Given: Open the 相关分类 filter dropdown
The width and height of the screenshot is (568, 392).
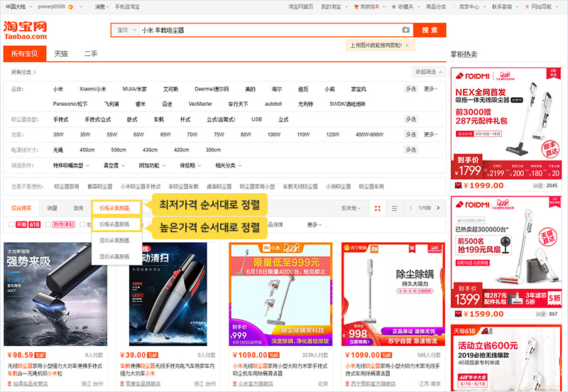Looking at the screenshot, I should (x=228, y=165).
